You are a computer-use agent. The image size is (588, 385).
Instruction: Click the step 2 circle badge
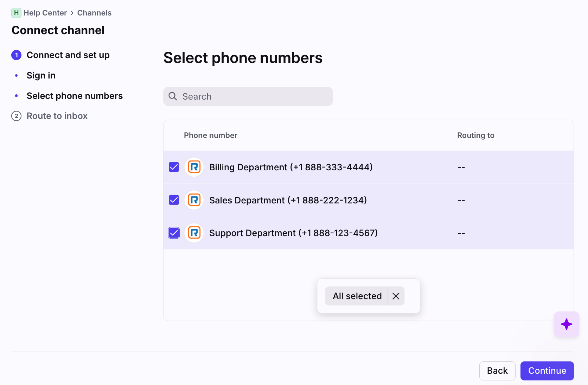(x=16, y=116)
